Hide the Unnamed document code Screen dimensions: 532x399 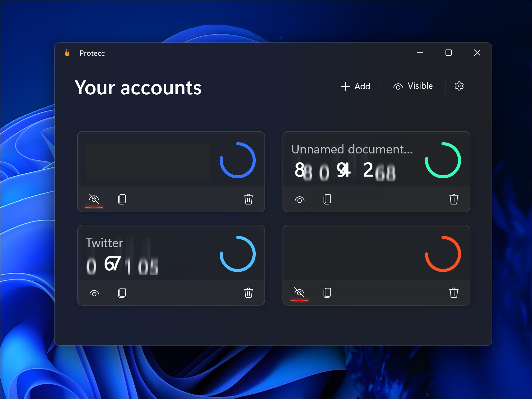click(300, 199)
